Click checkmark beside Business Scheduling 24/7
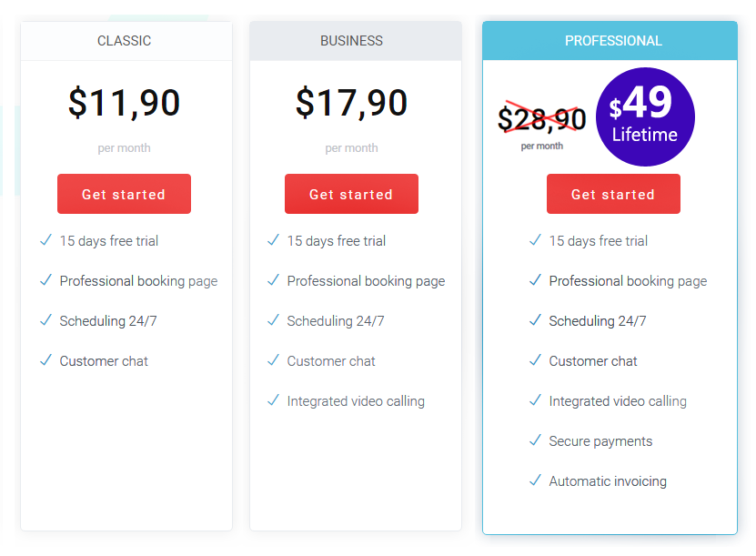 click(x=273, y=320)
